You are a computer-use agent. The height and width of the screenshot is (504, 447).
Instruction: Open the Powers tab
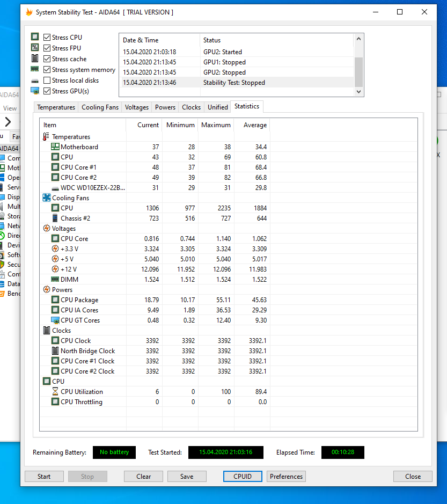[165, 107]
